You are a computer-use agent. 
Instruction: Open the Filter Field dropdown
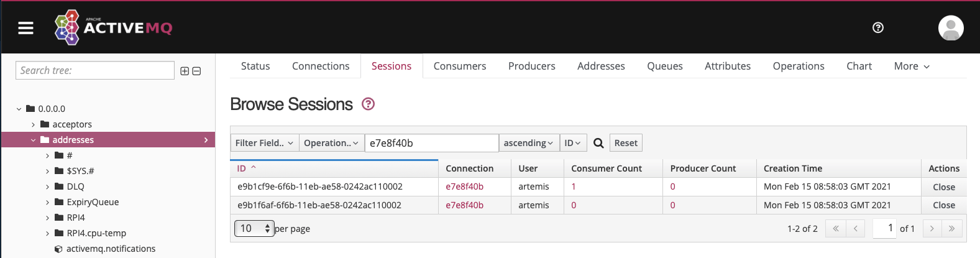pyautogui.click(x=265, y=143)
